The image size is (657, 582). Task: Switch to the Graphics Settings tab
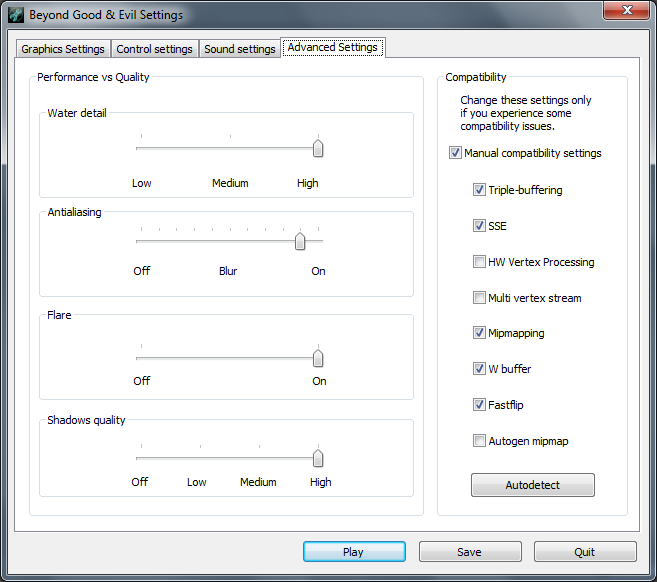[63, 49]
